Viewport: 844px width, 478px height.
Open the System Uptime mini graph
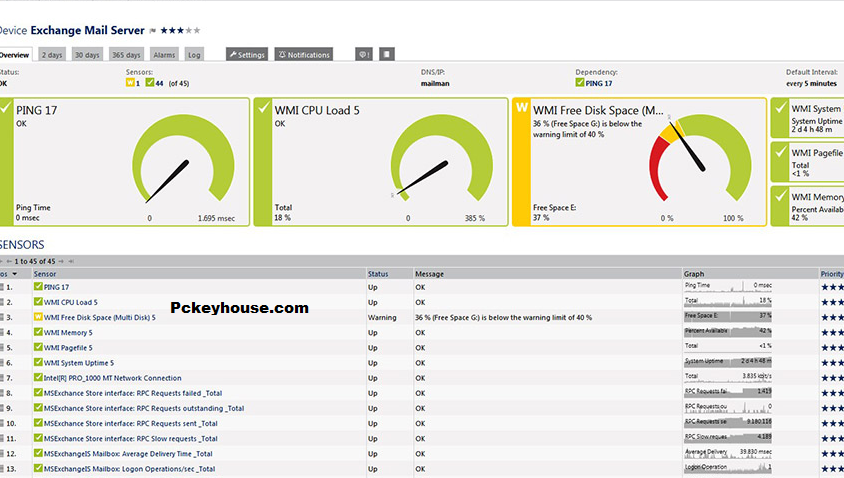pos(728,362)
